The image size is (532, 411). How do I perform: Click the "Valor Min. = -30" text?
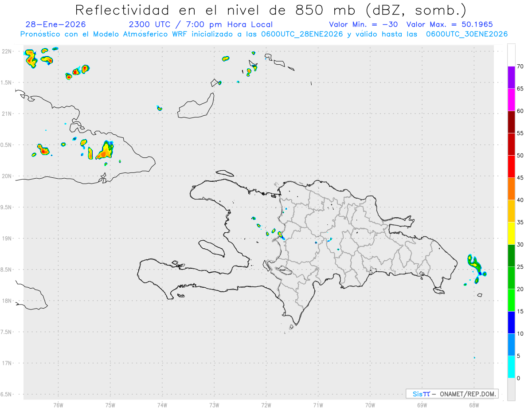[363, 24]
